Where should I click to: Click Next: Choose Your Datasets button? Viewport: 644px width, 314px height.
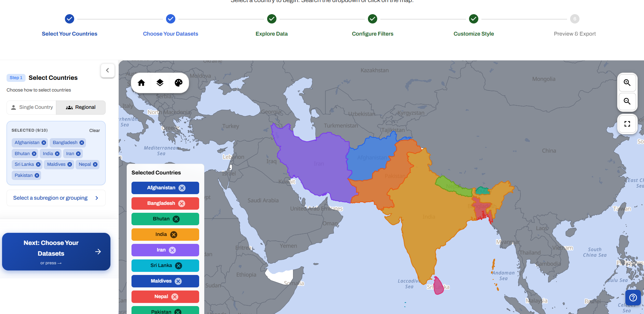pyautogui.click(x=56, y=251)
